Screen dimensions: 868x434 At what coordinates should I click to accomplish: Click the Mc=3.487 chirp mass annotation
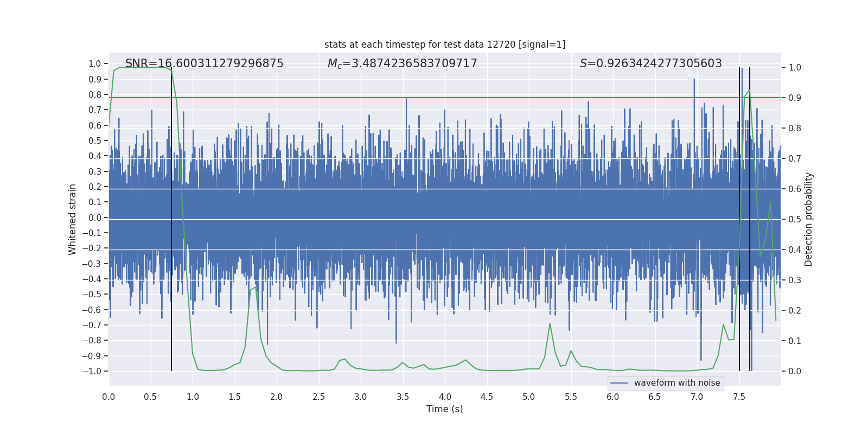pyautogui.click(x=402, y=63)
